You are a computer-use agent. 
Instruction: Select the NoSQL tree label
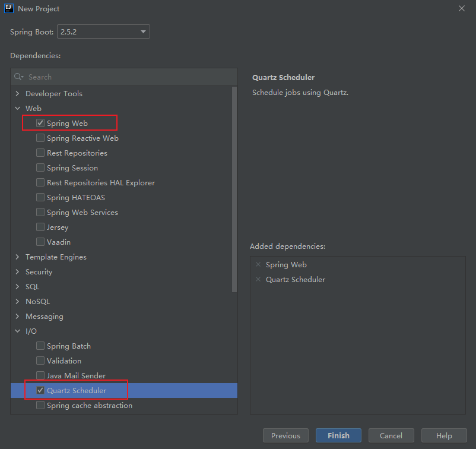[x=37, y=301]
